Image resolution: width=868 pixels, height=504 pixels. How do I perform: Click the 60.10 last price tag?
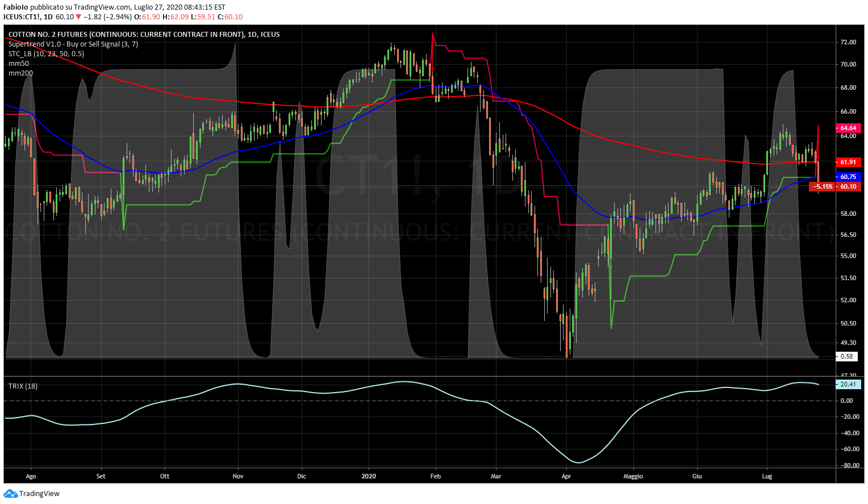pyautogui.click(x=848, y=186)
